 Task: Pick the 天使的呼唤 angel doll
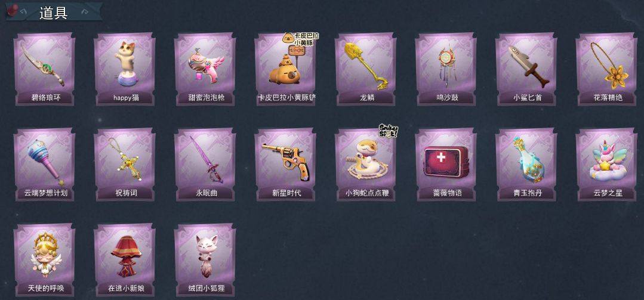(44, 260)
